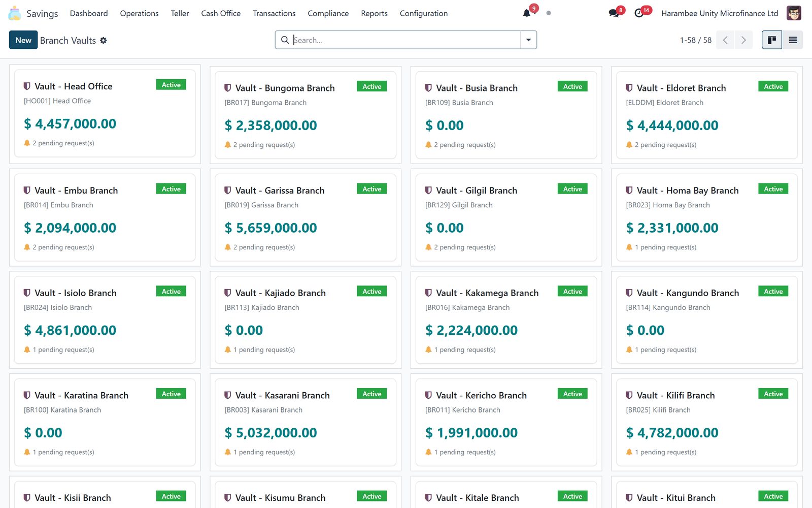
Task: Click the 1-58 / 58 pager counter
Action: [695, 40]
